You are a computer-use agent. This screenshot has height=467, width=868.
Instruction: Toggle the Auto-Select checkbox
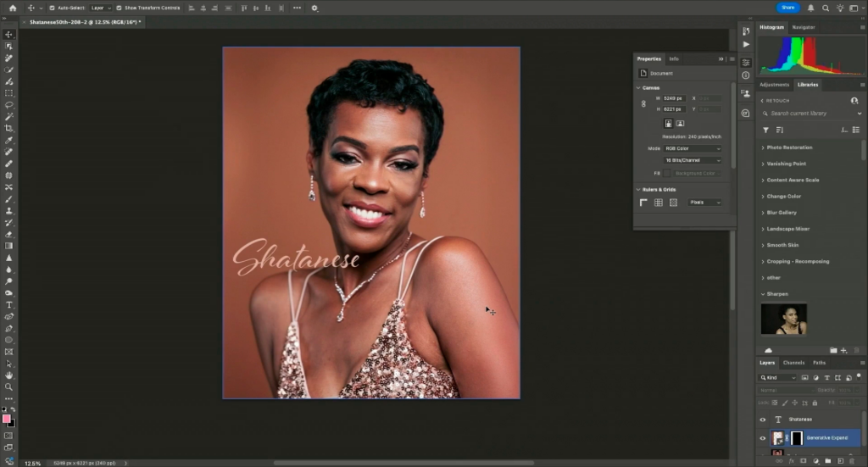point(52,8)
